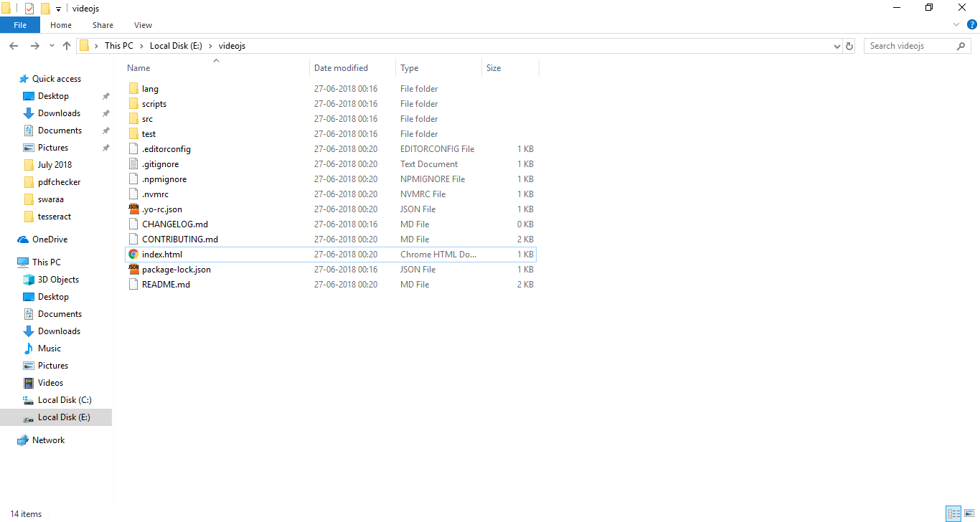Click This PC in the breadcrumb path
Screen dimensions: 980x522
click(119, 45)
